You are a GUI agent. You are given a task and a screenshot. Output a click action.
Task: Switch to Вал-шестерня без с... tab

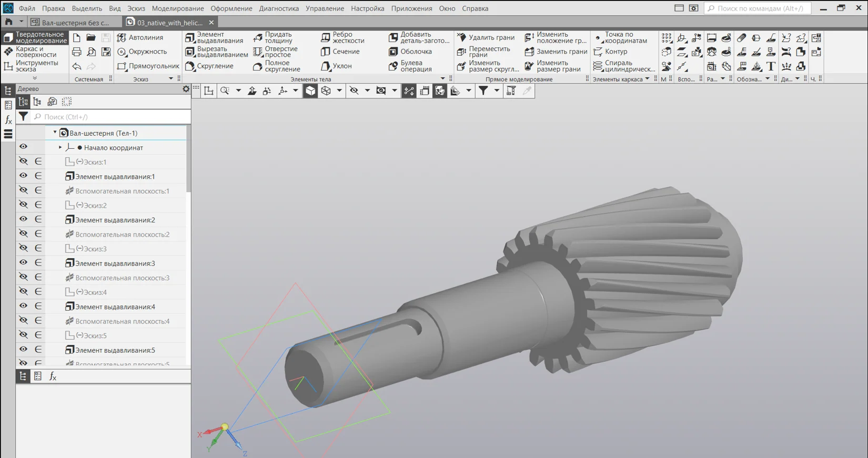[x=75, y=23]
